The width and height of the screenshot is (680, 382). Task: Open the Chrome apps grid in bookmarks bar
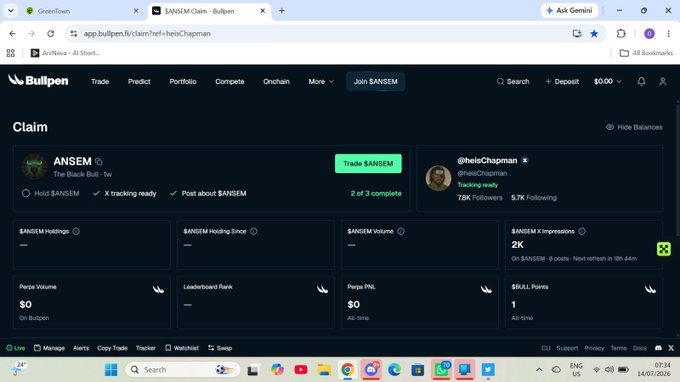click(x=11, y=53)
